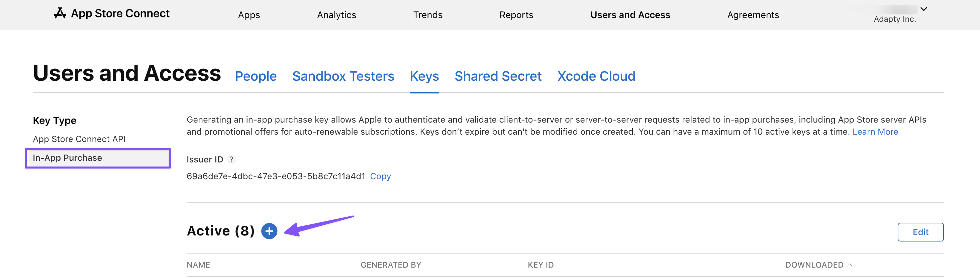Screen dimensions: 980x278
Task: Expand the Adapty Inc. account dropdown chevron
Action: coord(924,9)
